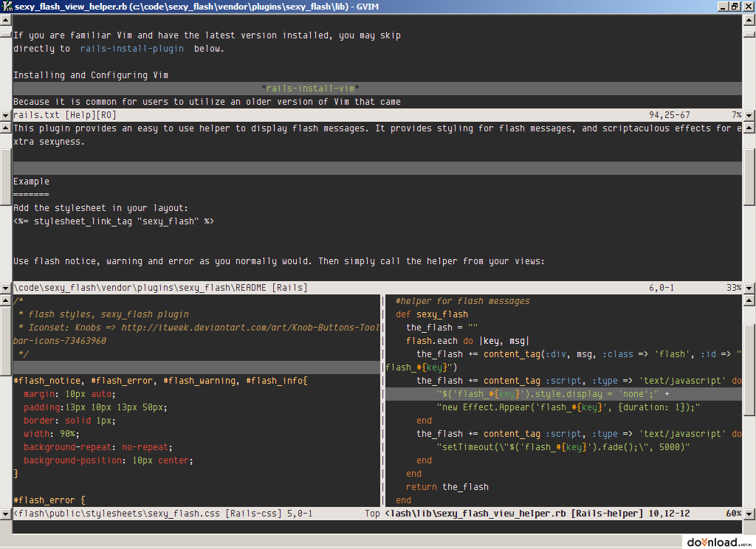Follow the rails-install-plugin help link
Screen dimensions: 756x549
pyautogui.click(x=131, y=49)
